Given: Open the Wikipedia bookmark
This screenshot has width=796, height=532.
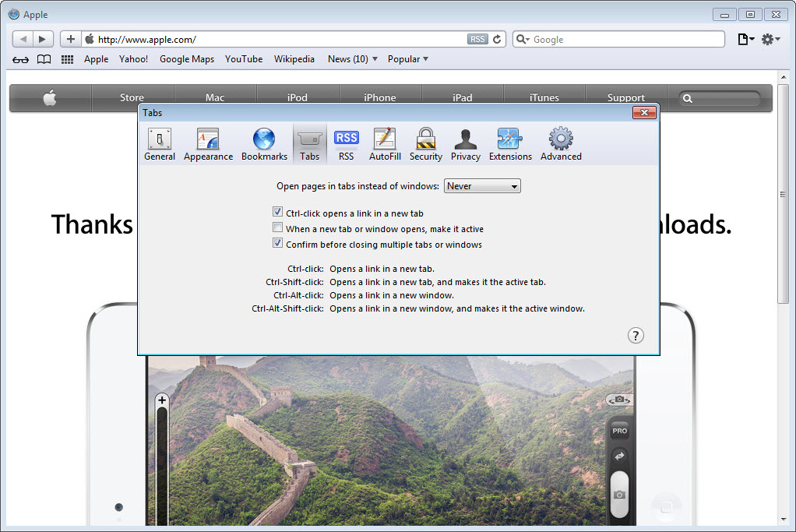Looking at the screenshot, I should (x=294, y=59).
